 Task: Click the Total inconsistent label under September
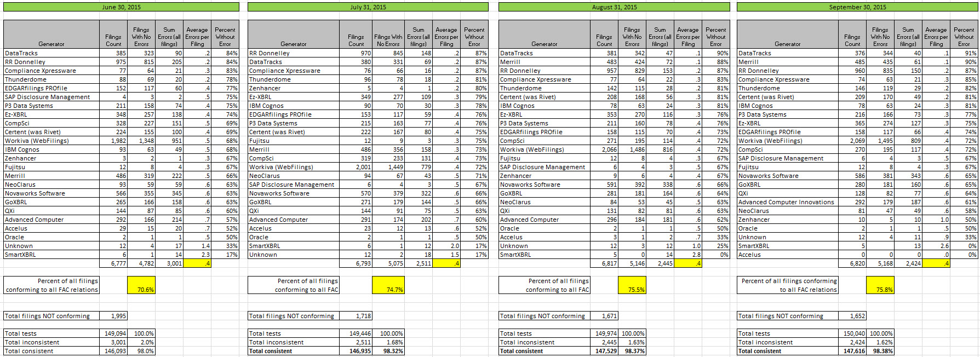788,342
